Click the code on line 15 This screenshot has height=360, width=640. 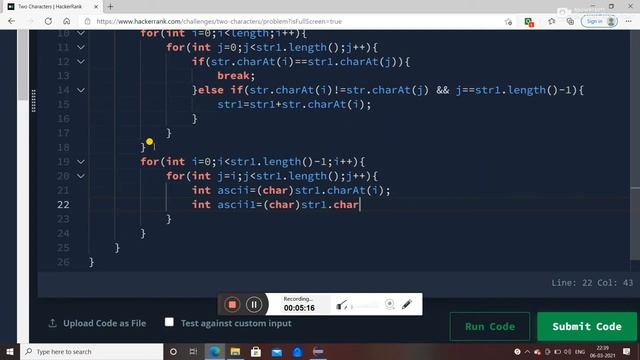294,104
